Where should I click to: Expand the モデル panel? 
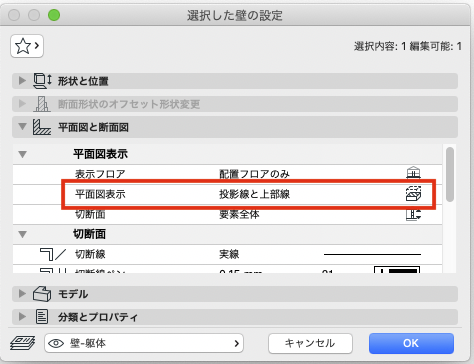click(22, 294)
